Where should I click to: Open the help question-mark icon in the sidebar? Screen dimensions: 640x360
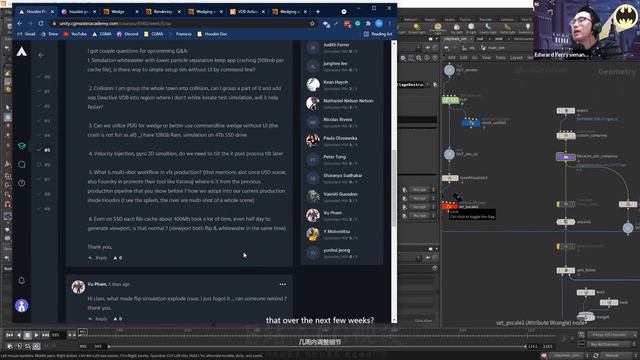(x=22, y=183)
